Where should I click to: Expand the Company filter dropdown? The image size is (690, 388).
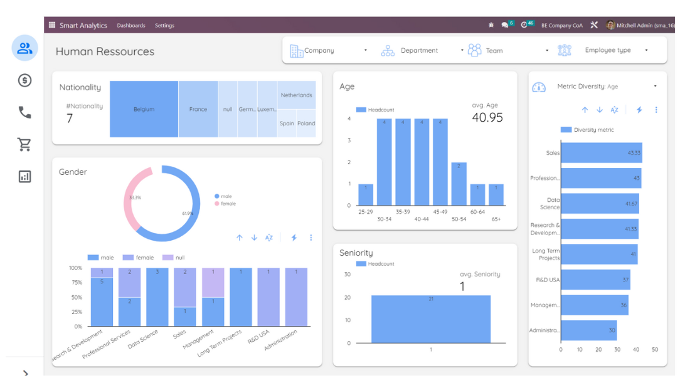329,51
